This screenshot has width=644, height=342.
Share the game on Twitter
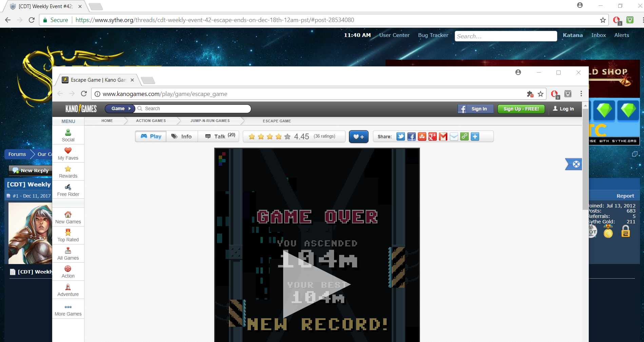click(x=401, y=137)
